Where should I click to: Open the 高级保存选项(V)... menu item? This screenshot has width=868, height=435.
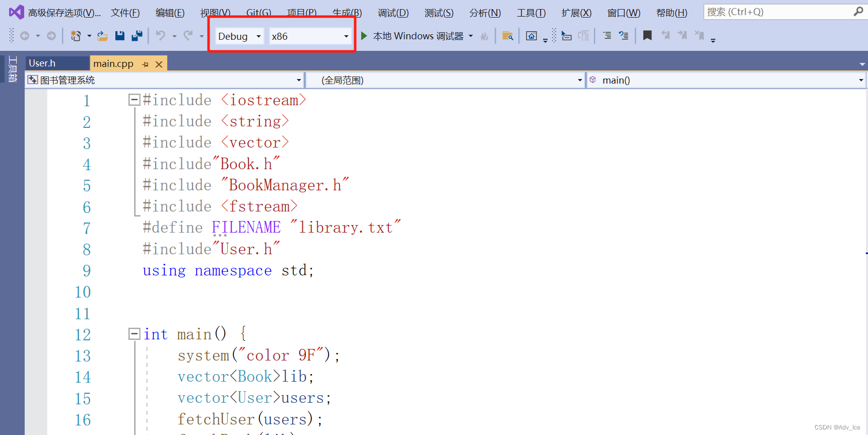point(64,13)
